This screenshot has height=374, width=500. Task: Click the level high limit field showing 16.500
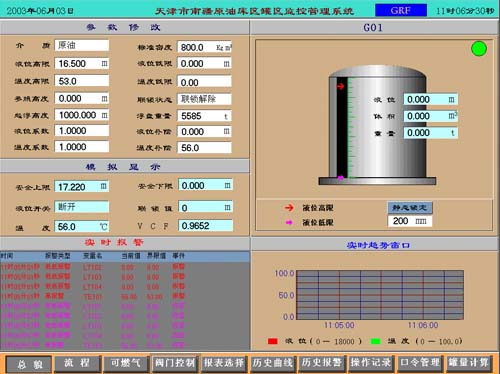(82, 63)
